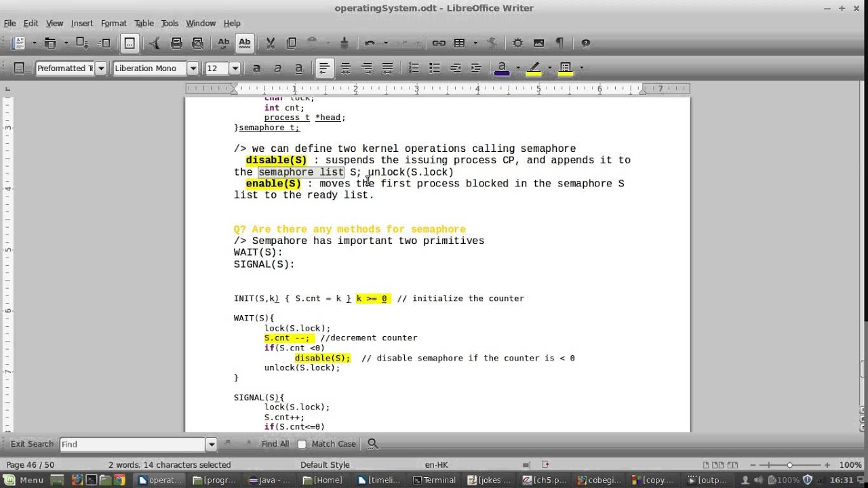Viewport: 868px width, 488px height.
Task: Toggle numbered list formatting
Action: 414,68
